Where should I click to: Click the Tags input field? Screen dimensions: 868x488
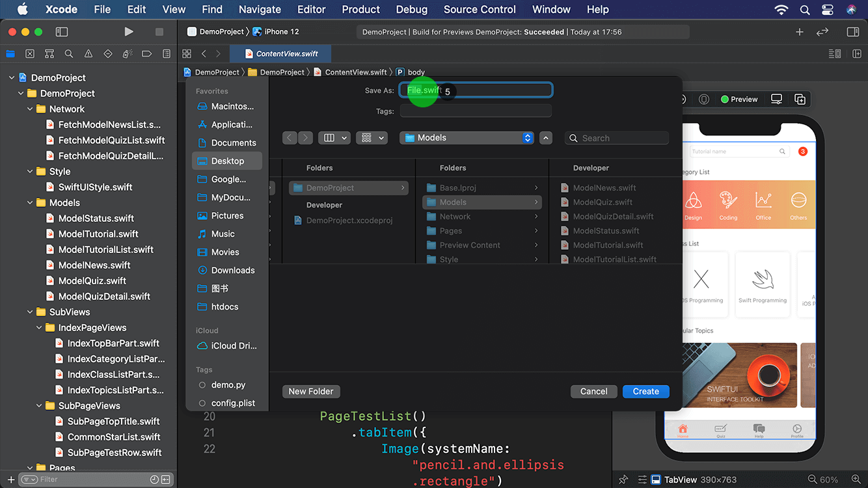476,111
